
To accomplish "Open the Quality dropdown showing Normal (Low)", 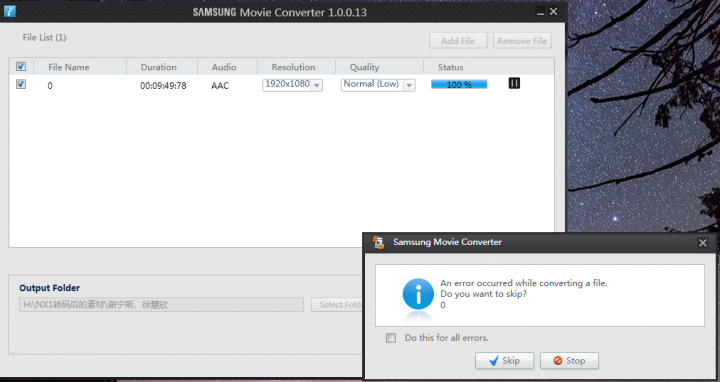I will pos(378,85).
